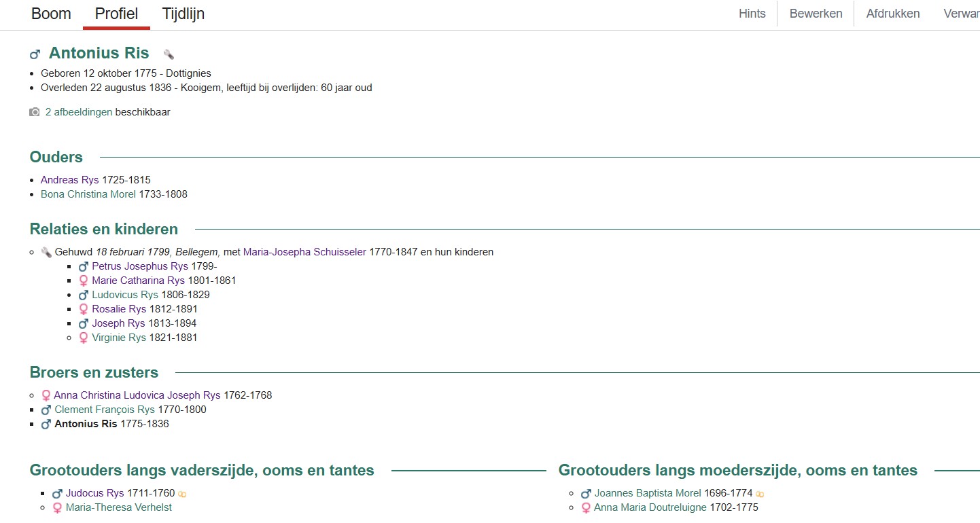Open the Afdrukken menu

892,13
